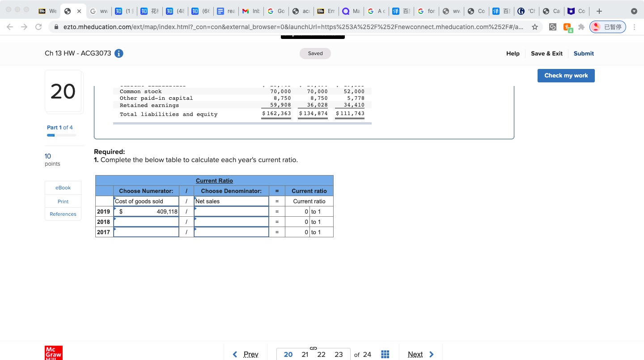Select current question 20 in the pager
The image size is (644, 360).
click(x=288, y=354)
